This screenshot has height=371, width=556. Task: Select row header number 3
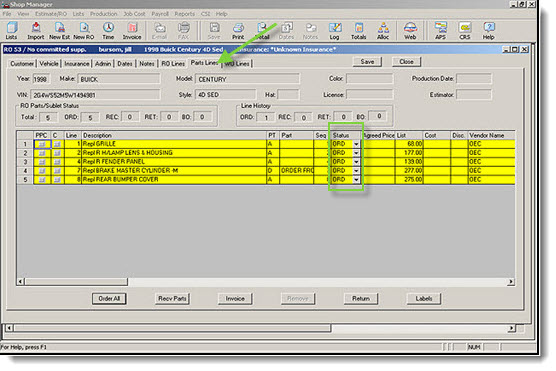25,162
